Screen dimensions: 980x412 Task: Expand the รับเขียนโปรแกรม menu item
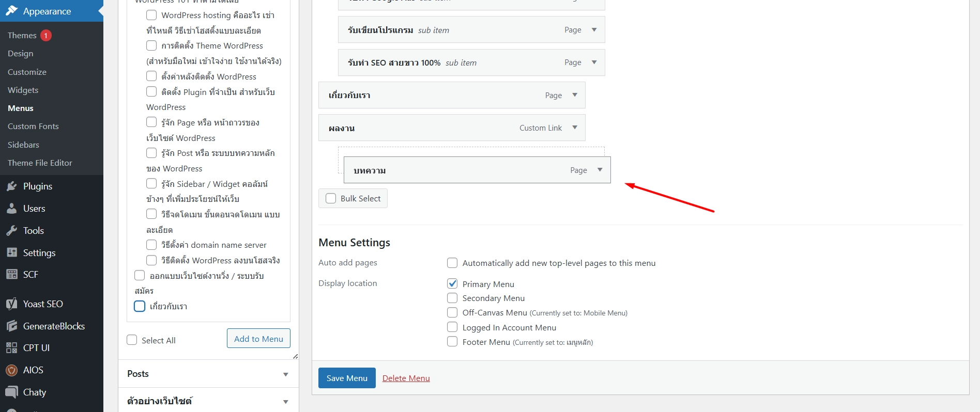(594, 30)
